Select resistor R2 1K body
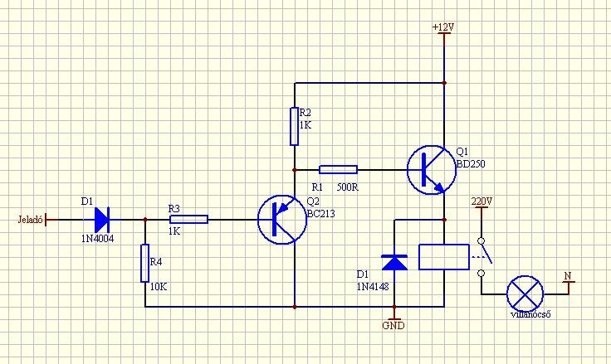Screen dimensions: 611x364 [x=294, y=127]
